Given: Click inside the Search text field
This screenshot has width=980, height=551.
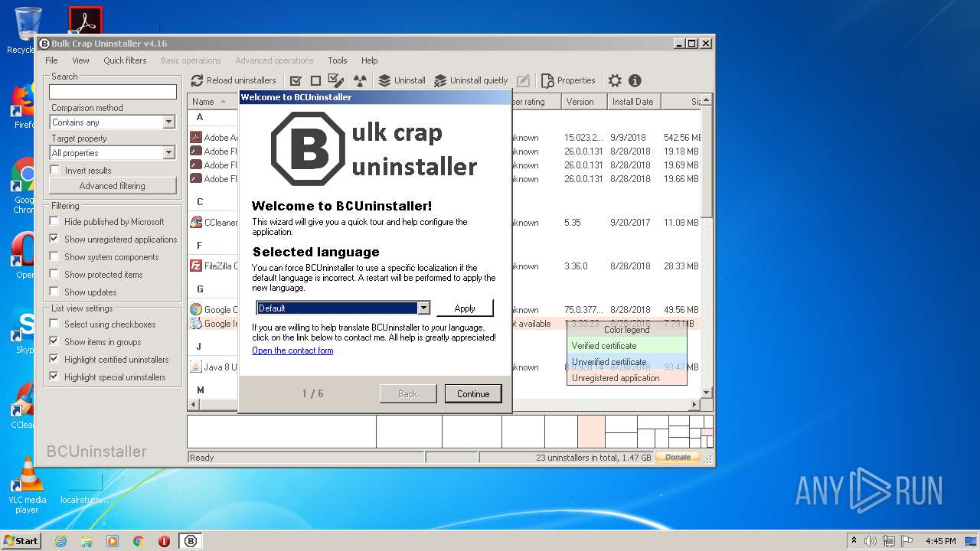Looking at the screenshot, I should [113, 92].
